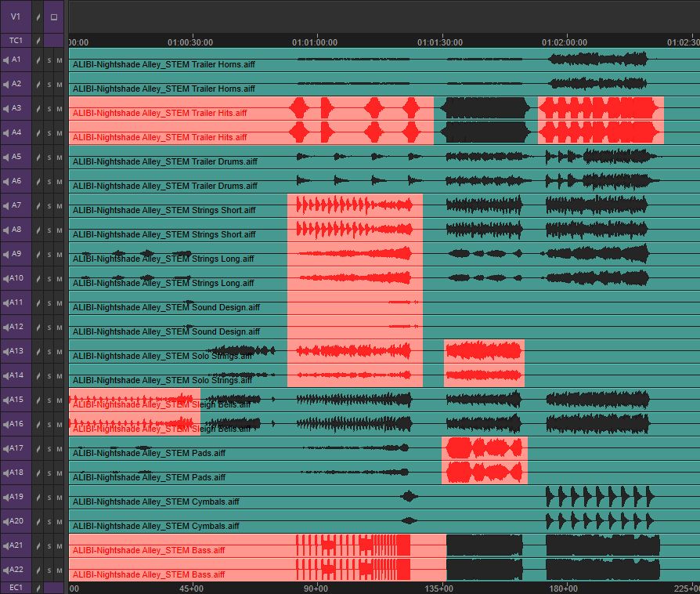Click the speaker icon on track A11
This screenshot has width=700, height=594.
[x=5, y=303]
